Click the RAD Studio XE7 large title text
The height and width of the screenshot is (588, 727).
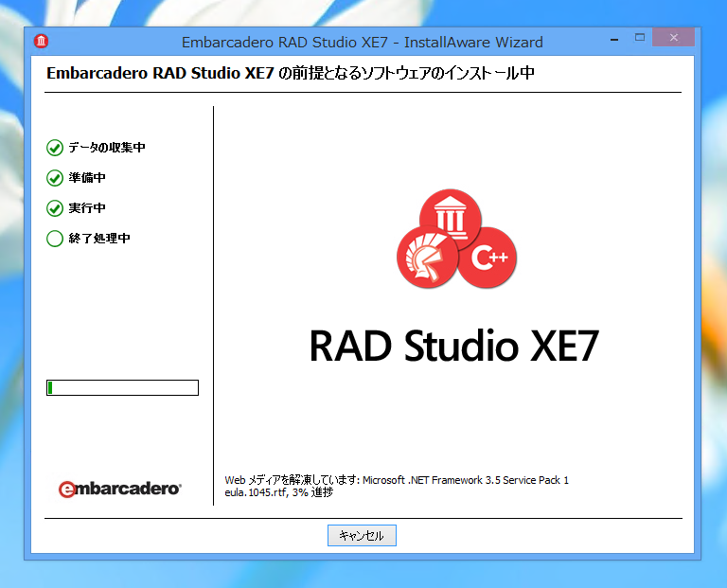454,346
